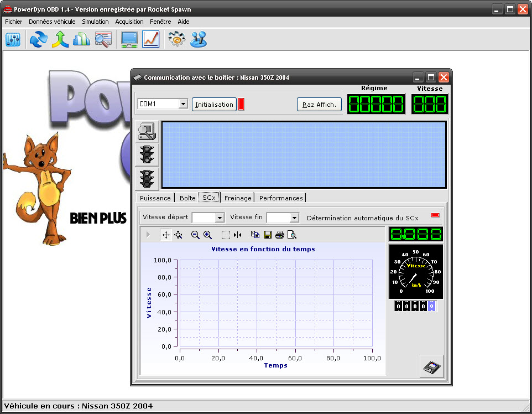Expand the Vitesse fin dropdown

[x=294, y=218]
